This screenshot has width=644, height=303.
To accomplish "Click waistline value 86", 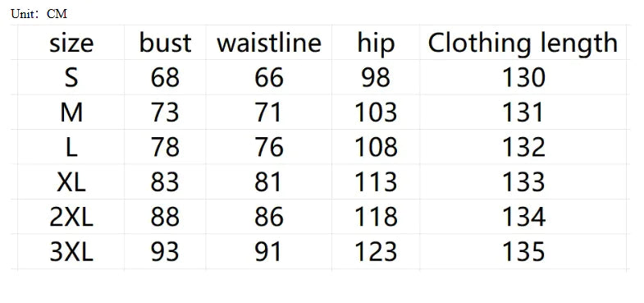I will coord(269,217).
